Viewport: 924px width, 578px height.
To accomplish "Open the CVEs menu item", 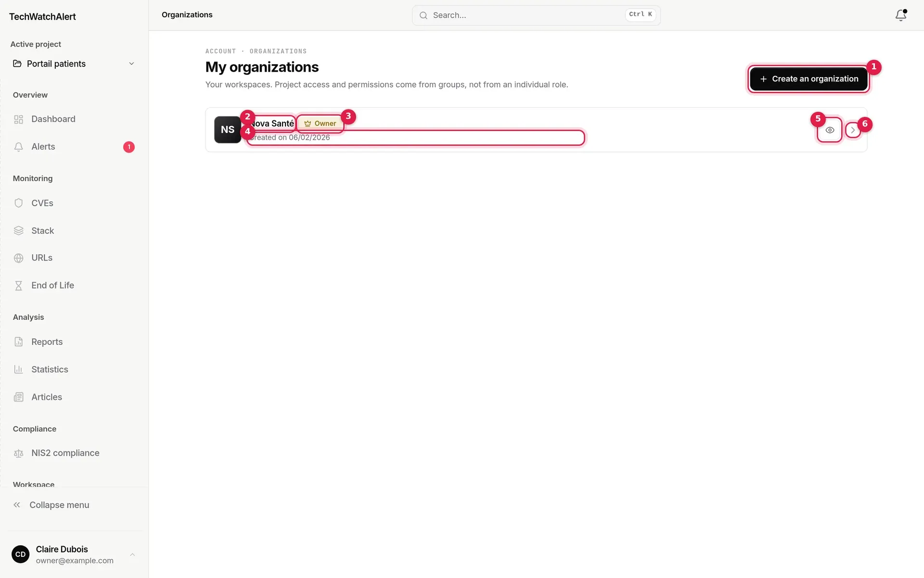I will pos(74,203).
